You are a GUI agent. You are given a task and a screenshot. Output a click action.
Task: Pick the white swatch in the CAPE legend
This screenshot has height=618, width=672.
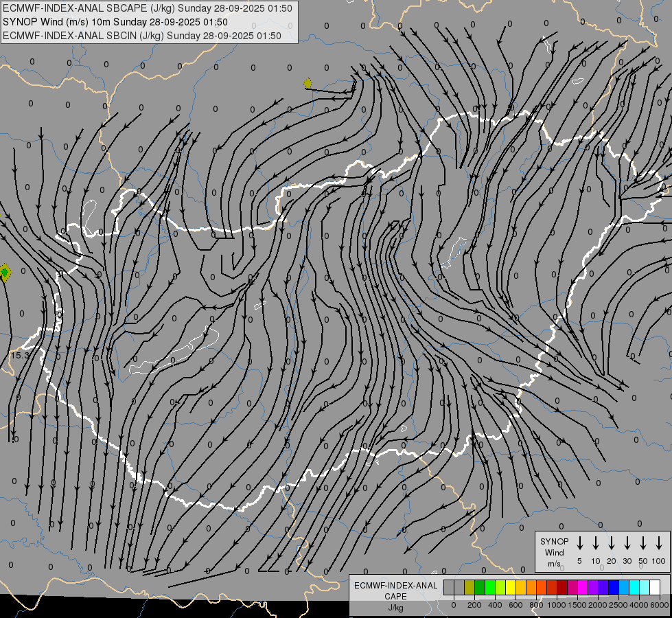click(655, 587)
